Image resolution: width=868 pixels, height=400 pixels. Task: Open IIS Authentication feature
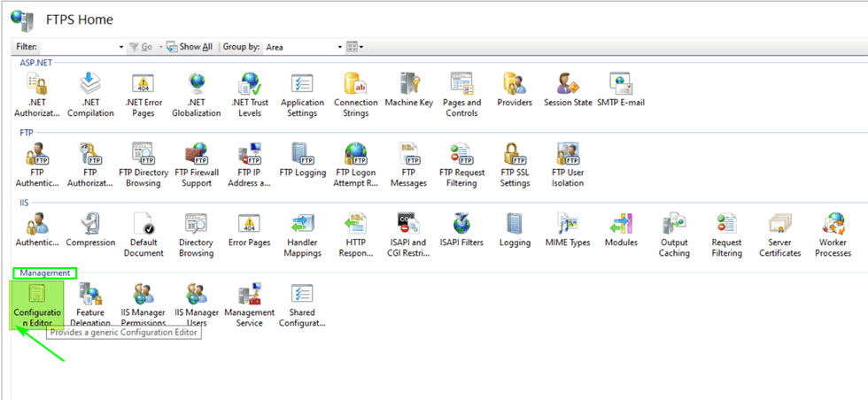(x=36, y=230)
